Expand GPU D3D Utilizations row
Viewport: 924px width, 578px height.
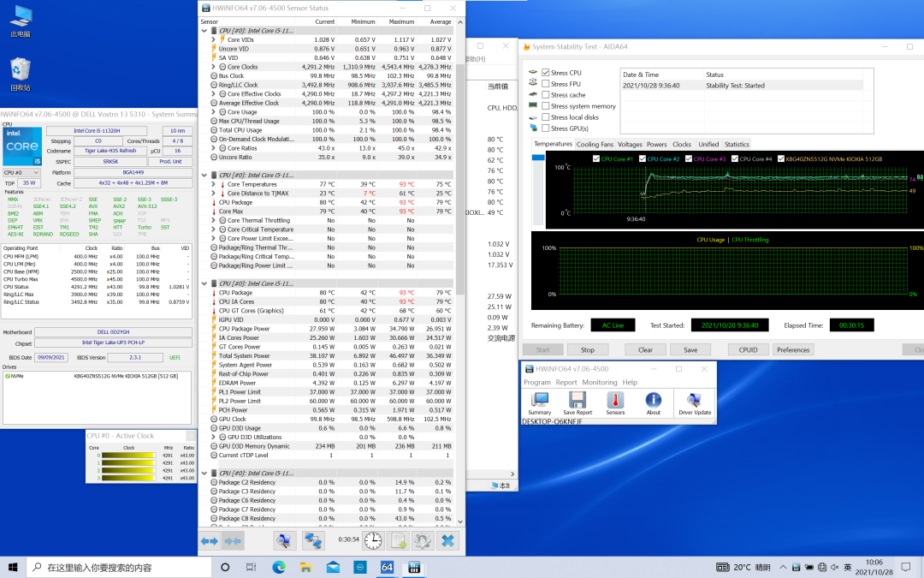tap(213, 437)
